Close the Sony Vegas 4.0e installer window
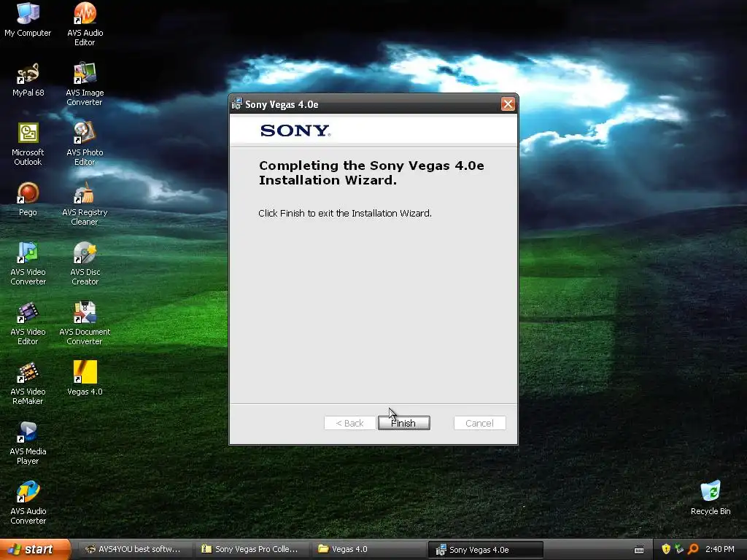The image size is (747, 560). click(x=508, y=104)
